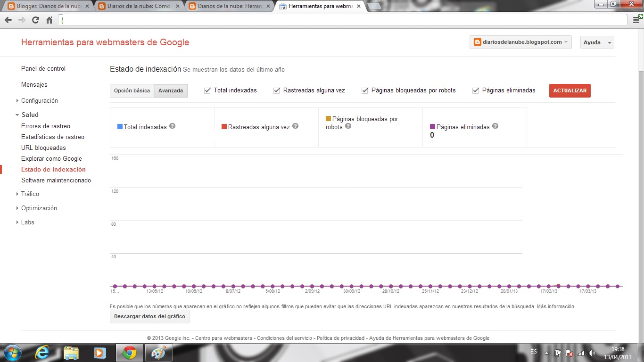Close the Herramientas para webmasters tab

point(359,7)
